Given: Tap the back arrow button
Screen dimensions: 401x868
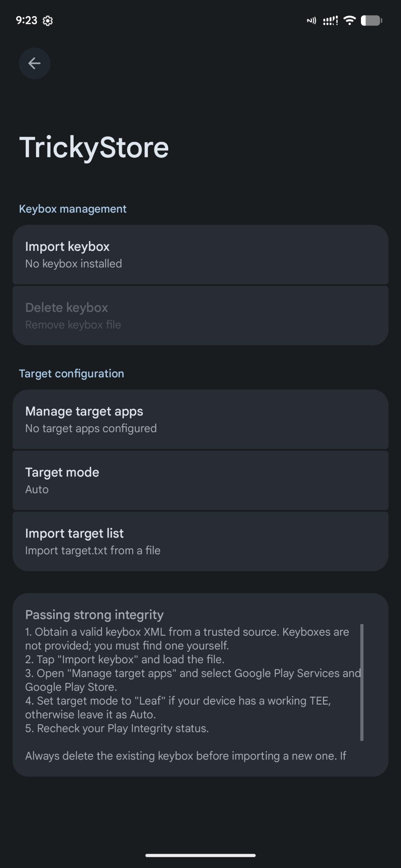Looking at the screenshot, I should pyautogui.click(x=34, y=63).
